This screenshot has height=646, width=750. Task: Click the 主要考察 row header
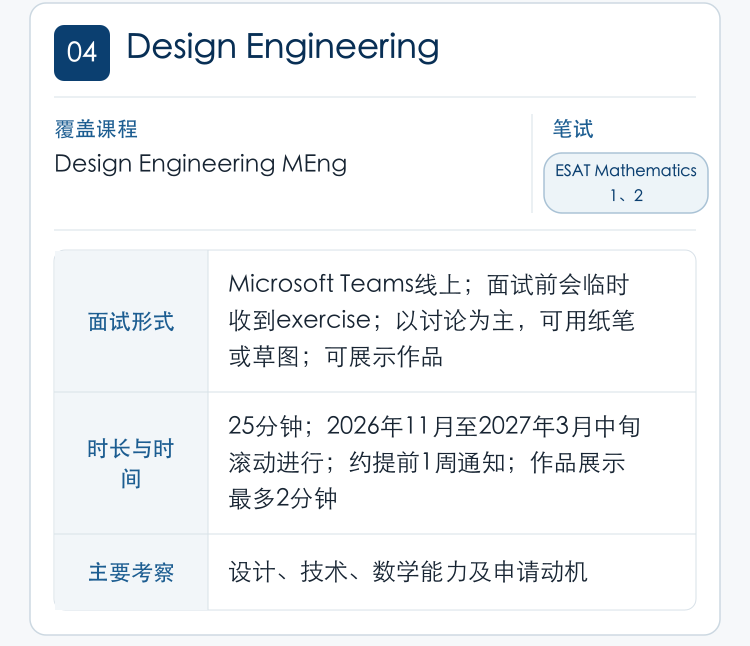pyautogui.click(x=131, y=572)
